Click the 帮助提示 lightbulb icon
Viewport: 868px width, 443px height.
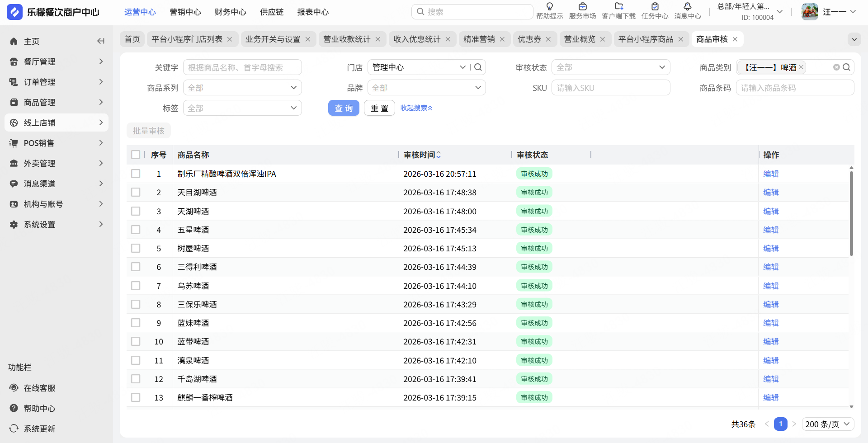(x=549, y=7)
